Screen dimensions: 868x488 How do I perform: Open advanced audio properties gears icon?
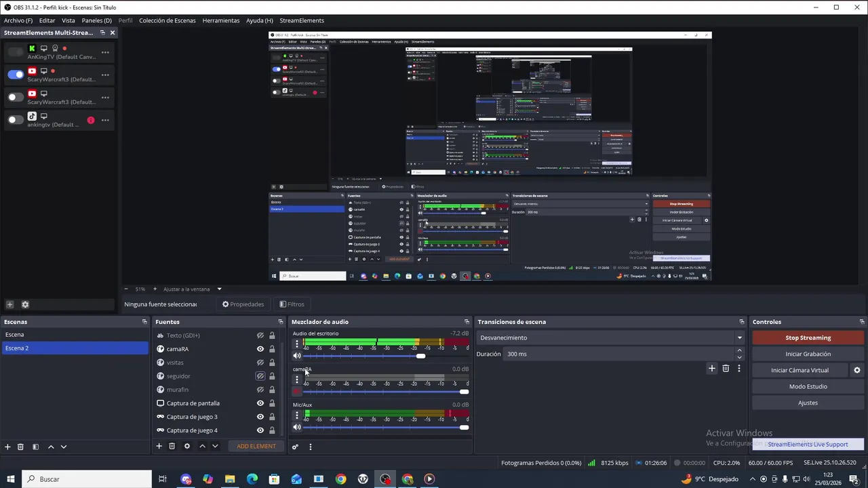click(x=295, y=447)
